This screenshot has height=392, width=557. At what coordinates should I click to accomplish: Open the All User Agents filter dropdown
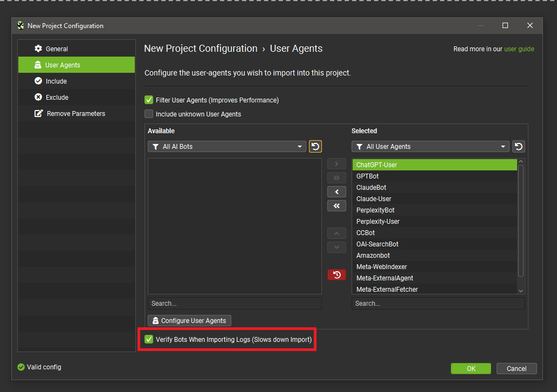pos(430,147)
